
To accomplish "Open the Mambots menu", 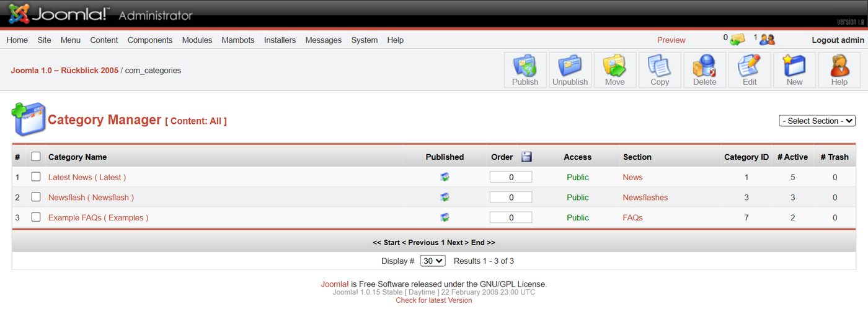I will point(238,40).
